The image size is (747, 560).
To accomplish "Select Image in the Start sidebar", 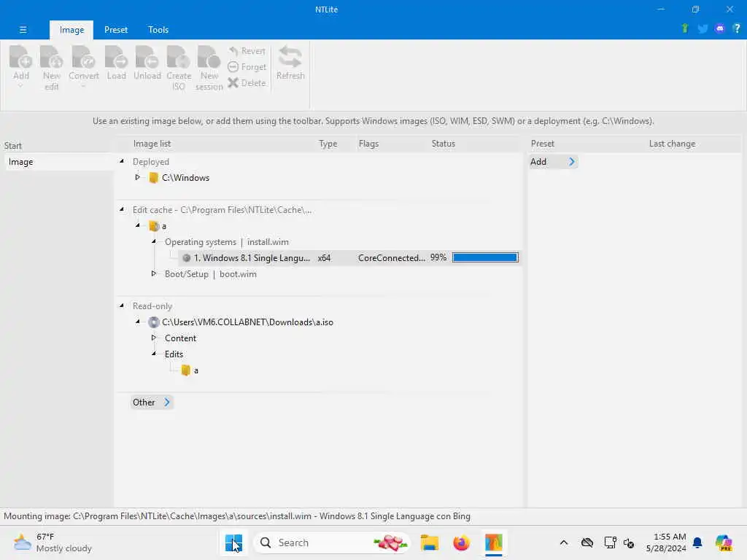I will (x=57, y=162).
